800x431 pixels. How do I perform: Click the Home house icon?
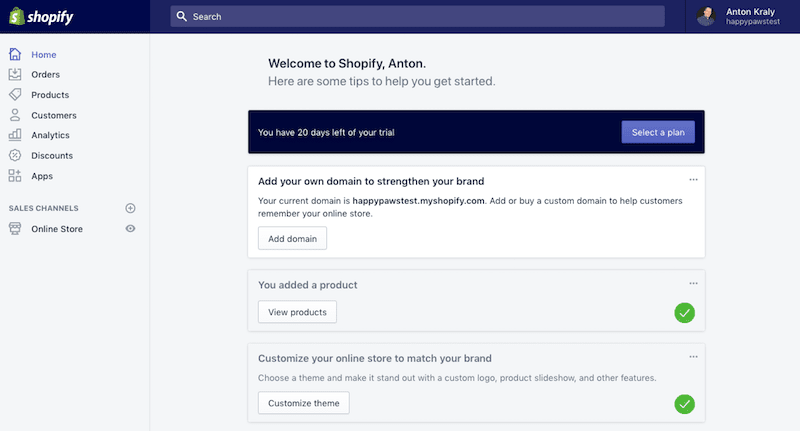[15, 54]
